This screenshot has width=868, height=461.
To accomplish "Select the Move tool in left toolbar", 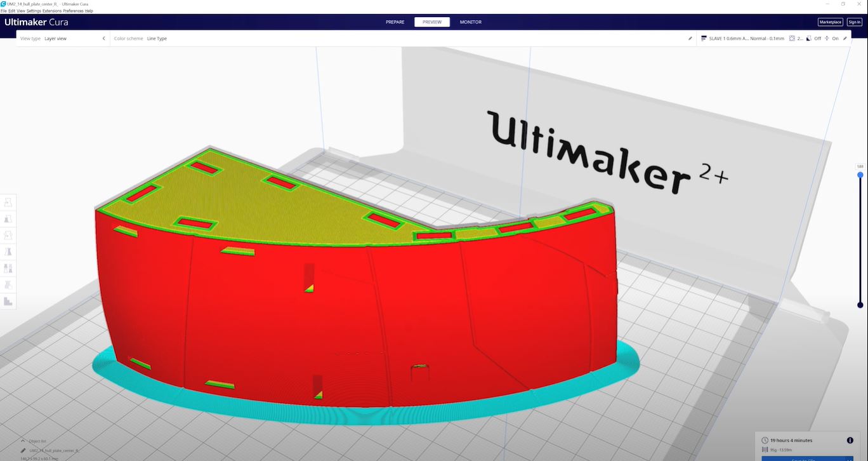I will pyautogui.click(x=8, y=203).
